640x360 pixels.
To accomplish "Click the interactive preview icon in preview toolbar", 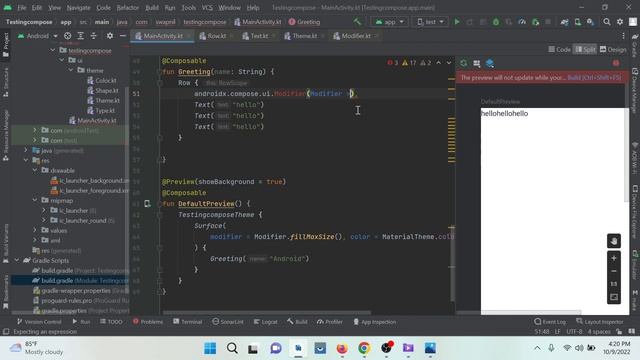I will (477, 63).
